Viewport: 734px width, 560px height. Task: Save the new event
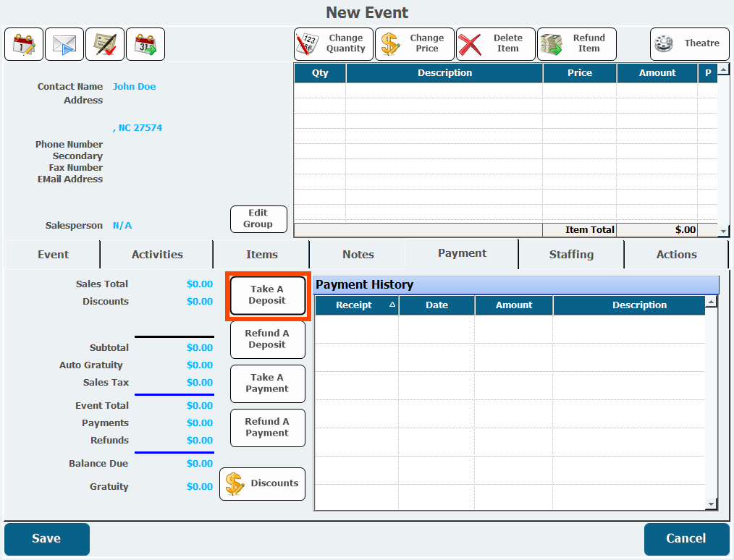click(47, 539)
